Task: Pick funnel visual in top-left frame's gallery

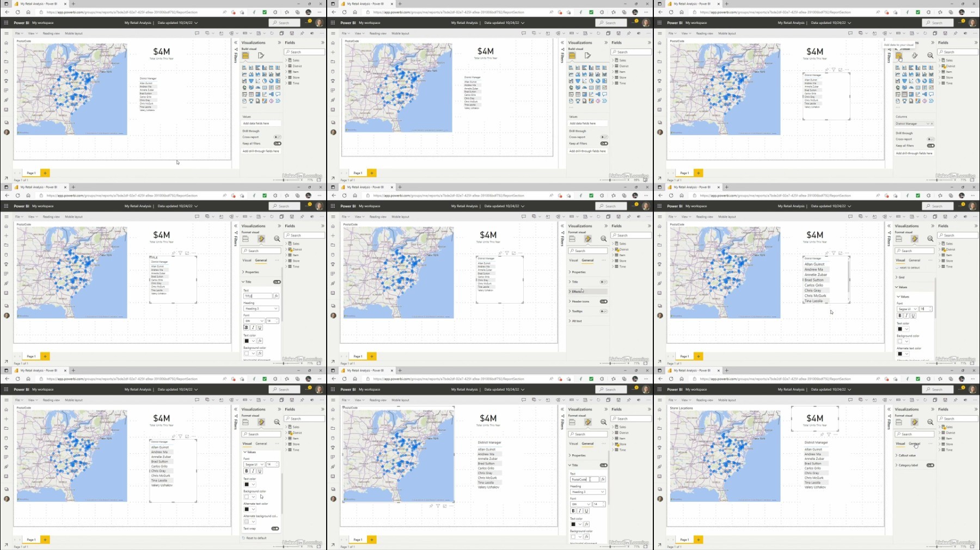Action: click(x=251, y=81)
